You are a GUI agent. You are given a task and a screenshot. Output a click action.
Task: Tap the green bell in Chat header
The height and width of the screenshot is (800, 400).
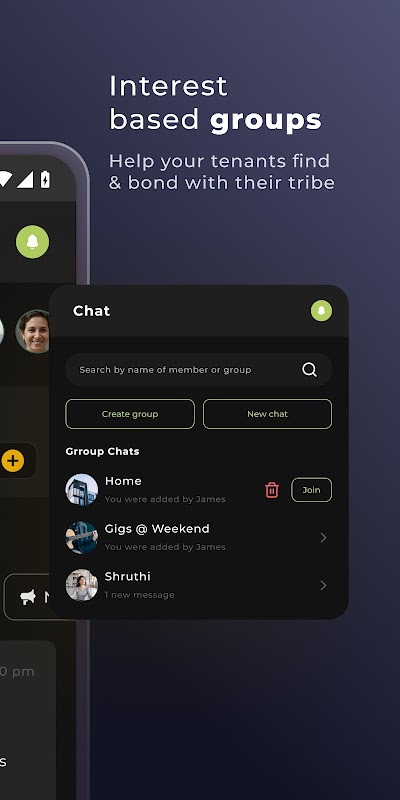(321, 311)
